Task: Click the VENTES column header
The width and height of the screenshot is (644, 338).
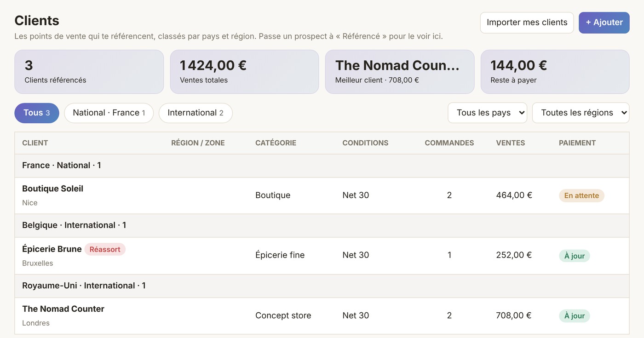Action: (510, 143)
